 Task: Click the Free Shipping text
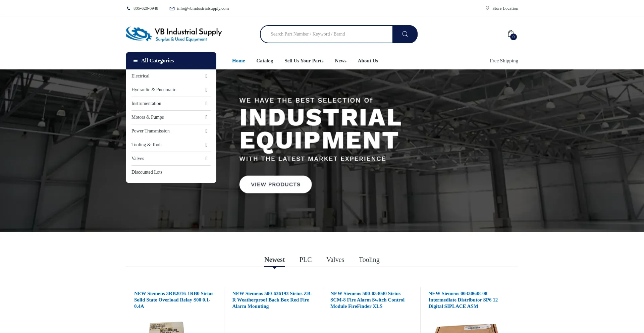point(504,61)
